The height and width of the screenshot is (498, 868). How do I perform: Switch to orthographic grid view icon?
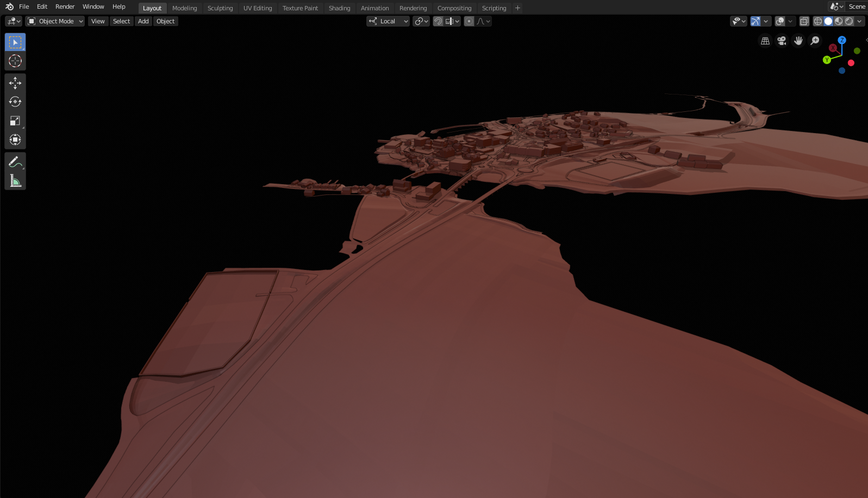click(x=765, y=41)
